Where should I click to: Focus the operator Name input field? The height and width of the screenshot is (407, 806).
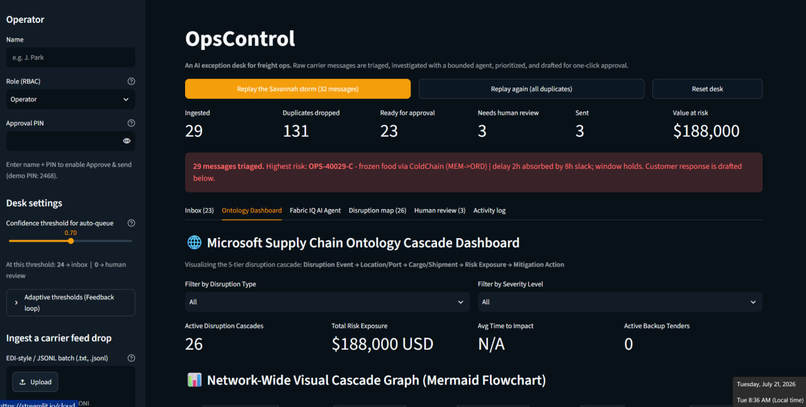tap(70, 58)
